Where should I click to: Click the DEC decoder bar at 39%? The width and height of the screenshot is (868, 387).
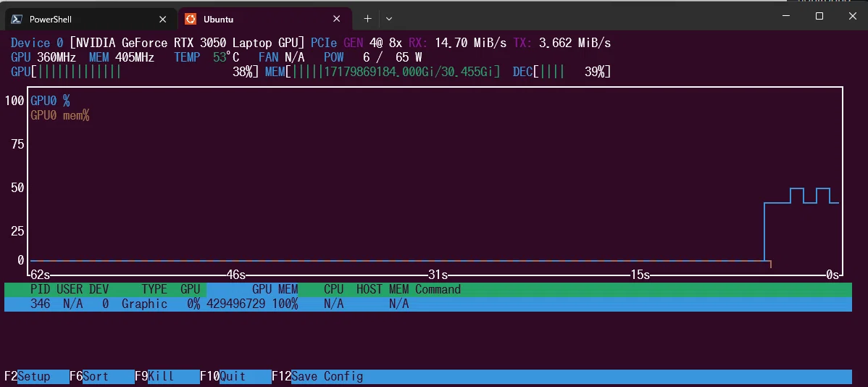[562, 72]
